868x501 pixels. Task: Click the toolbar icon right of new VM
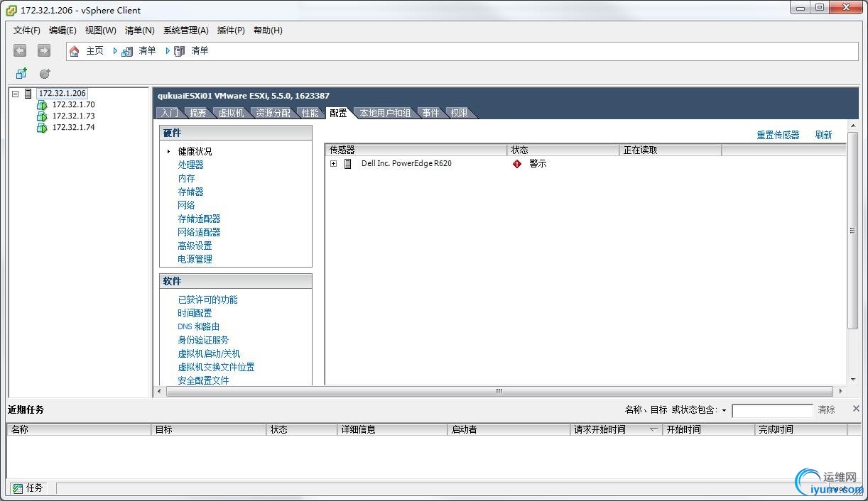(45, 73)
